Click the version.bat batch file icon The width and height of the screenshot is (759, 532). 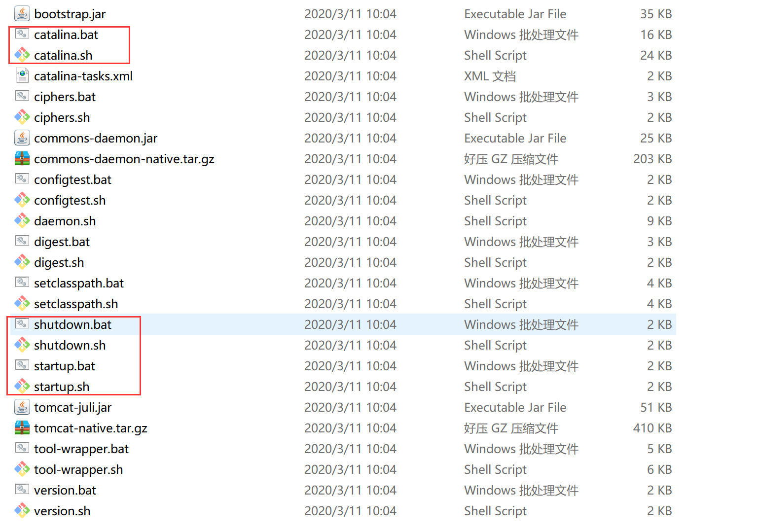point(22,490)
